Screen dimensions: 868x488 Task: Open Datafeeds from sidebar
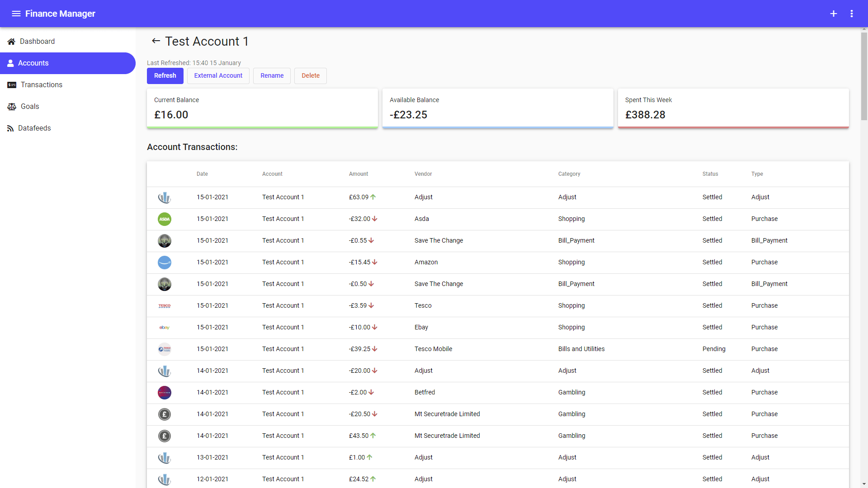tap(34, 128)
